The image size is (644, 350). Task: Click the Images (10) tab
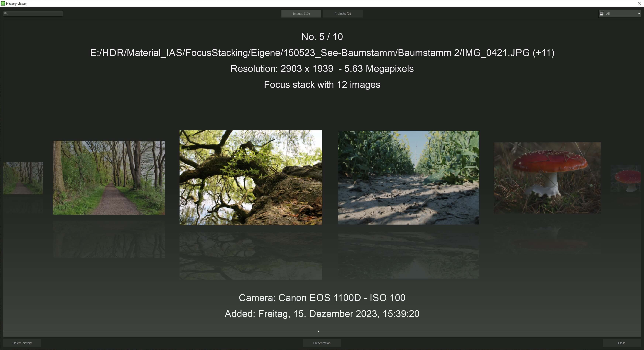point(301,13)
